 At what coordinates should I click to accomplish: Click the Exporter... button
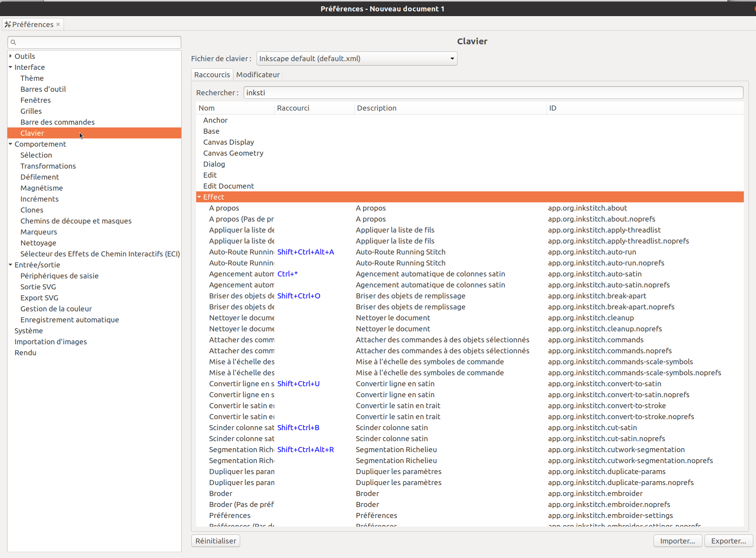pos(729,541)
